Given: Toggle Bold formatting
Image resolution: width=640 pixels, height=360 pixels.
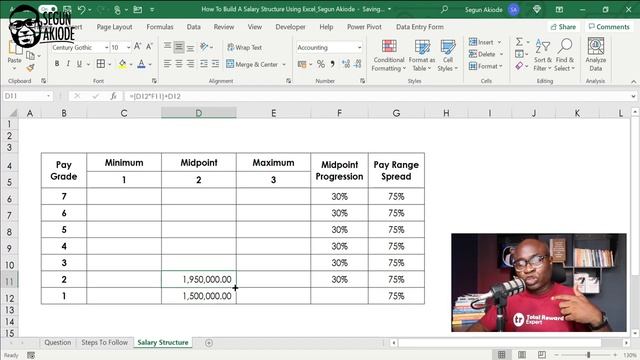Looking at the screenshot, I should pos(57,64).
